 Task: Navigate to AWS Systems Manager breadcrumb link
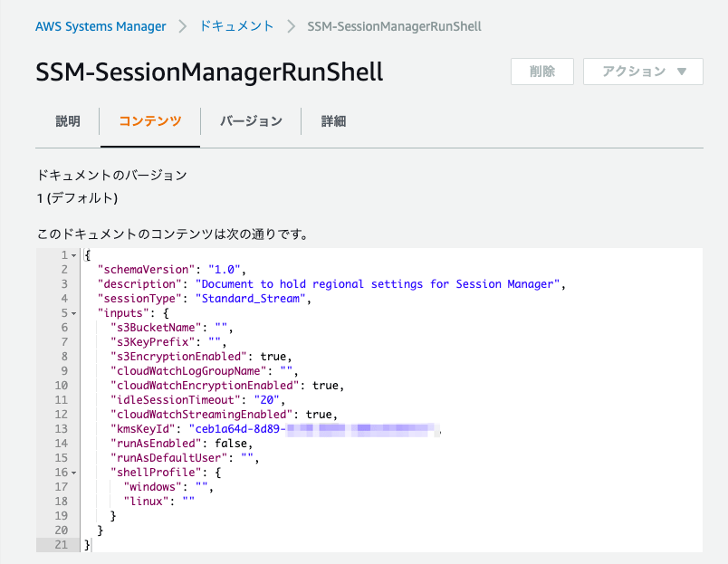tap(101, 26)
